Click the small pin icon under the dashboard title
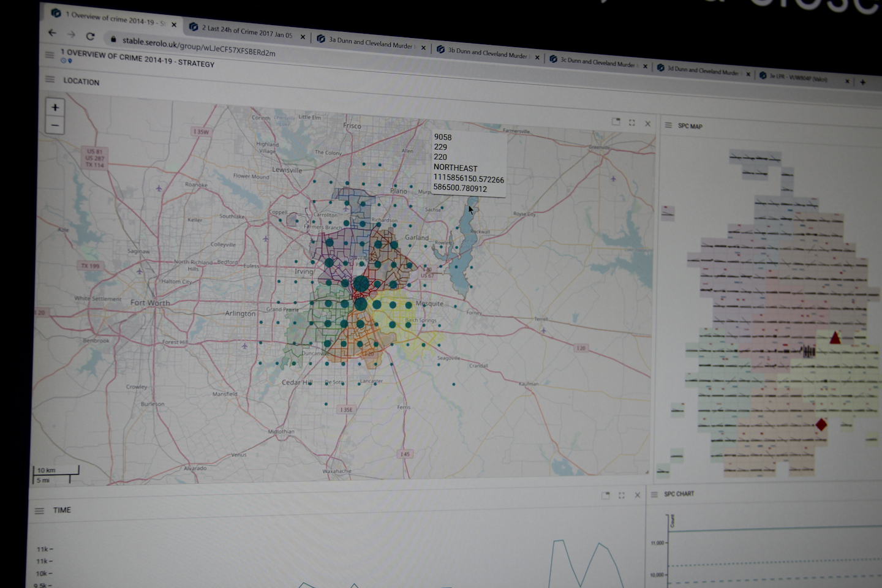 (70, 61)
